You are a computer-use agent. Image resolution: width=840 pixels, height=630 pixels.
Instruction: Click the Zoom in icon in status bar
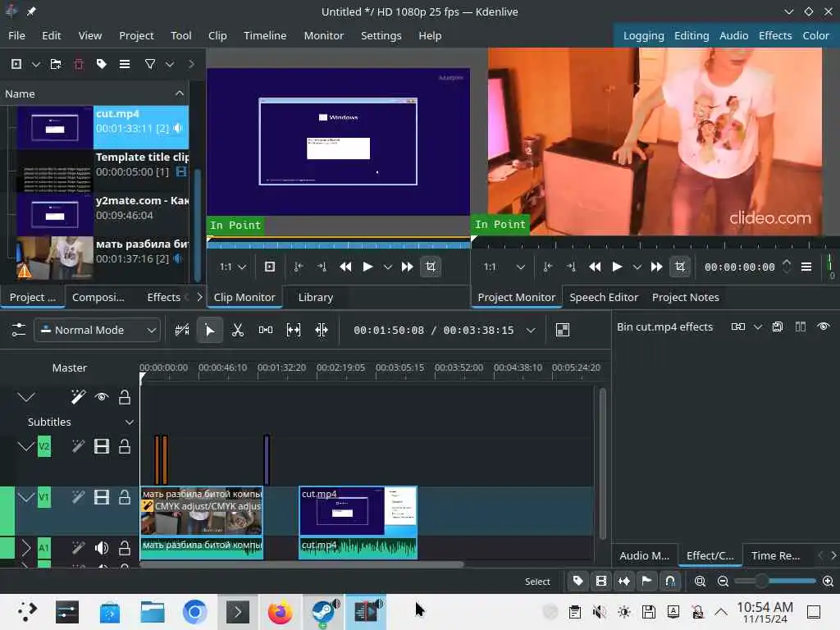[x=828, y=582]
